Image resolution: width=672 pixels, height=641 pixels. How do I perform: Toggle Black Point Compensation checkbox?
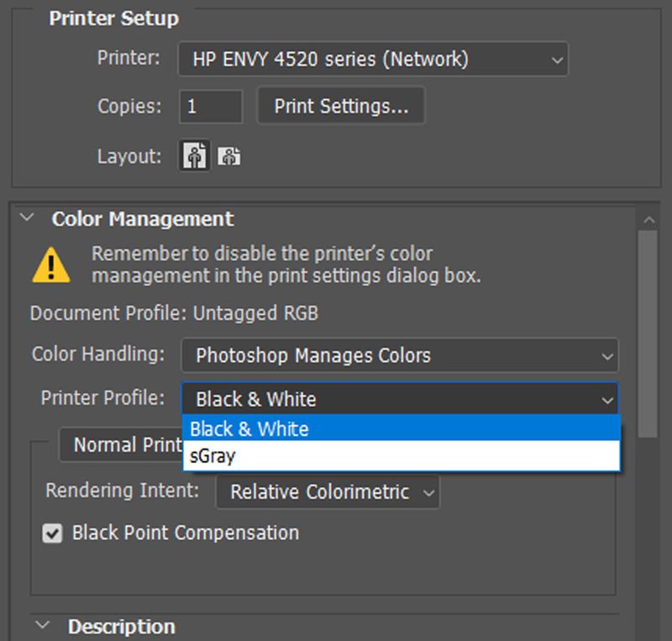point(53,533)
